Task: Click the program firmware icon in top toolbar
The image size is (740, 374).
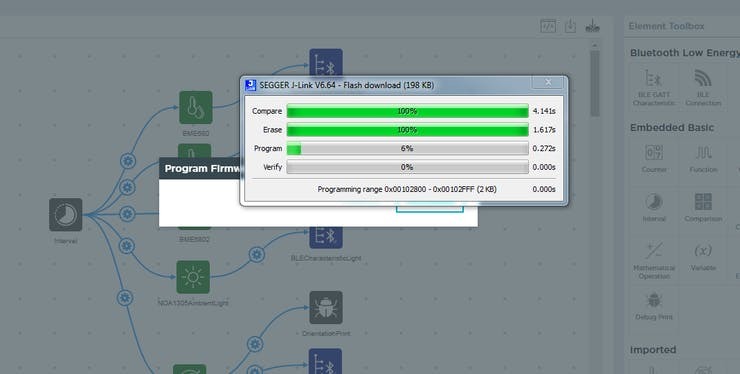Action: [x=592, y=26]
